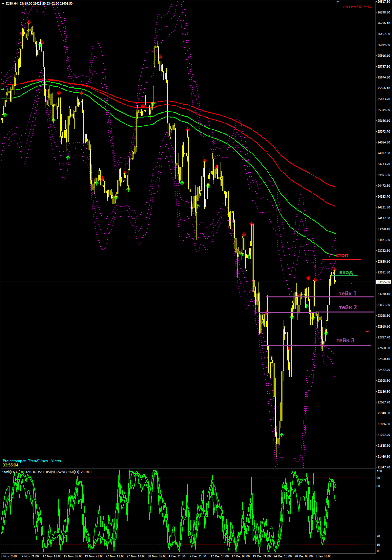392x560 pixels.
Task: Click the 22787.70 price scale label
Action: (x=384, y=337)
